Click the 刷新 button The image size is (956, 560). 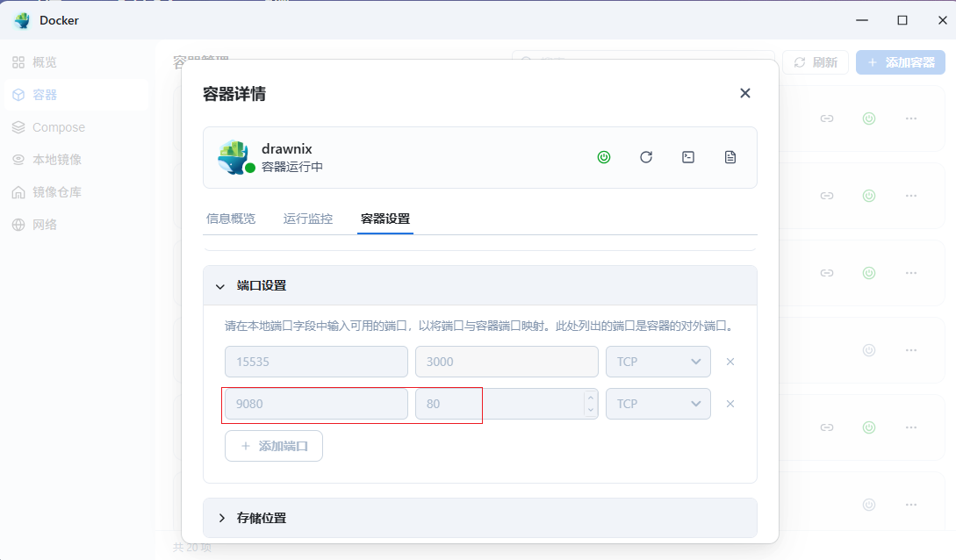pyautogui.click(x=816, y=62)
